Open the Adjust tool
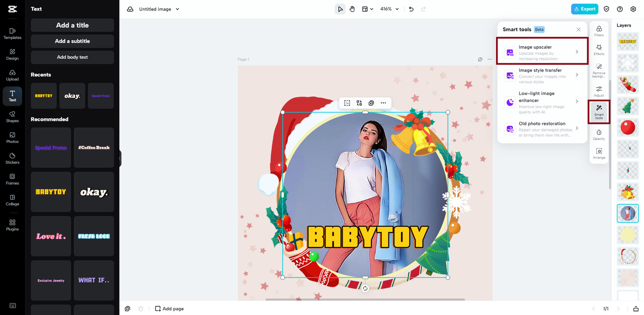The image size is (644, 315). [599, 91]
